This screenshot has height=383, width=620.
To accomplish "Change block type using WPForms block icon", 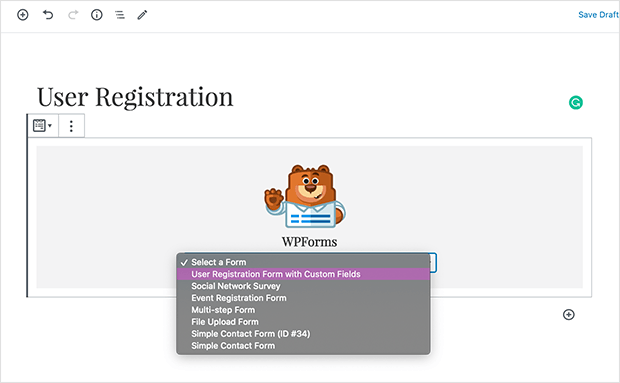I will [x=42, y=126].
